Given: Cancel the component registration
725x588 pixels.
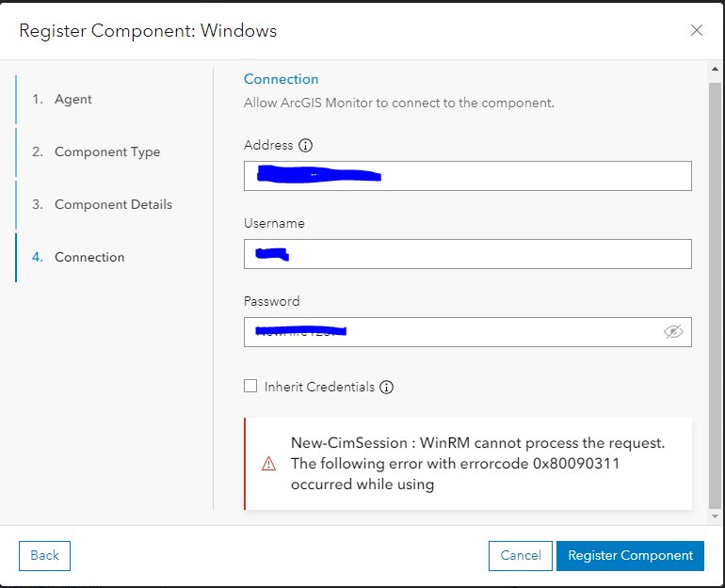Looking at the screenshot, I should click(520, 555).
